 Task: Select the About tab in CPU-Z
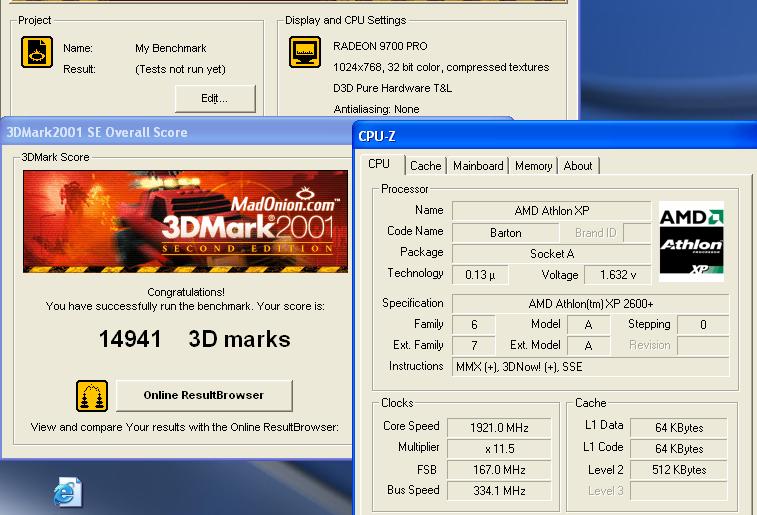point(578,166)
